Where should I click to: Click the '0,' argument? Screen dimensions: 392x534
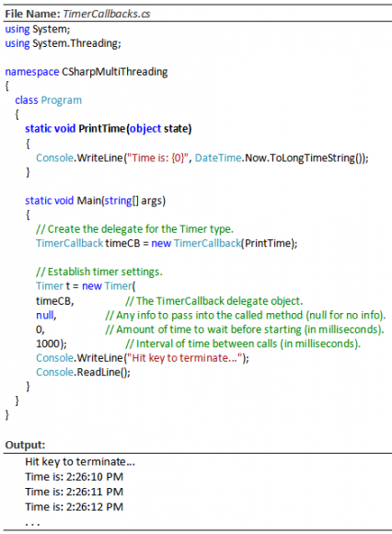(40, 330)
